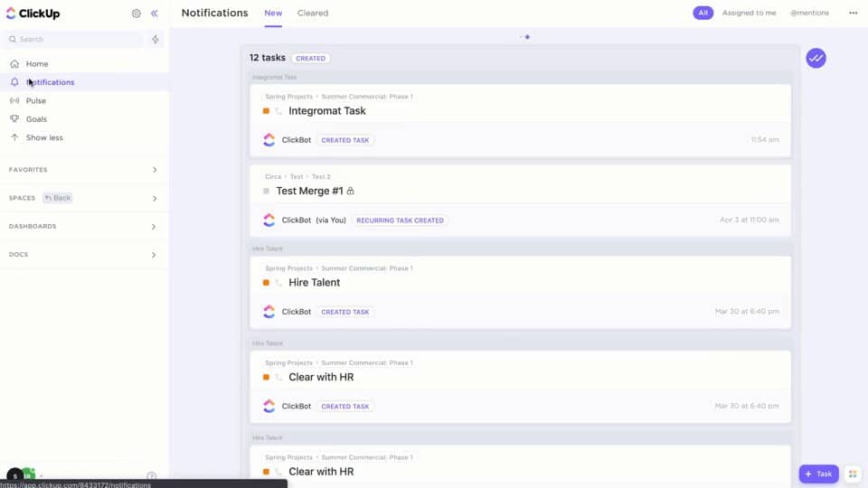Expand the Dashboards section
Image resolution: width=868 pixels, height=488 pixels.
(x=154, y=227)
